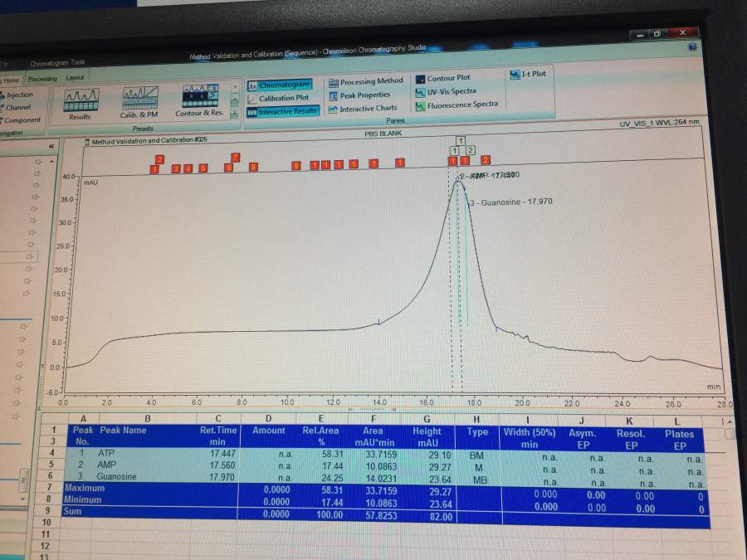Click red marker 9 on the chromatogram ruler

pos(295,165)
